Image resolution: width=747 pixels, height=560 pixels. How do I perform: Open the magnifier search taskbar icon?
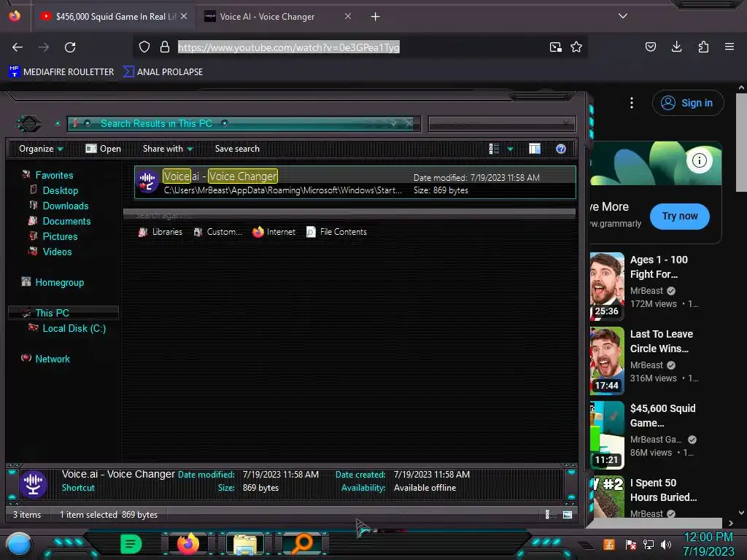(x=302, y=544)
